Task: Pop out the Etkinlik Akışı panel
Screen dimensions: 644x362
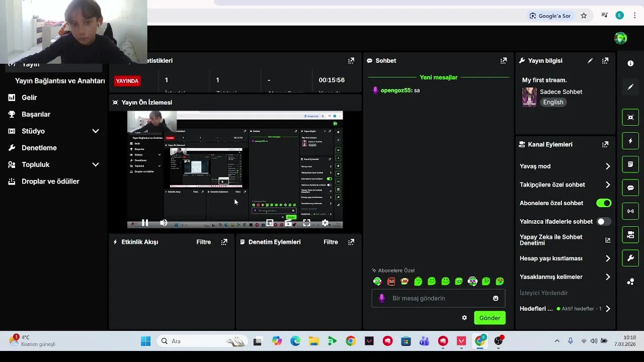Action: tap(224, 242)
